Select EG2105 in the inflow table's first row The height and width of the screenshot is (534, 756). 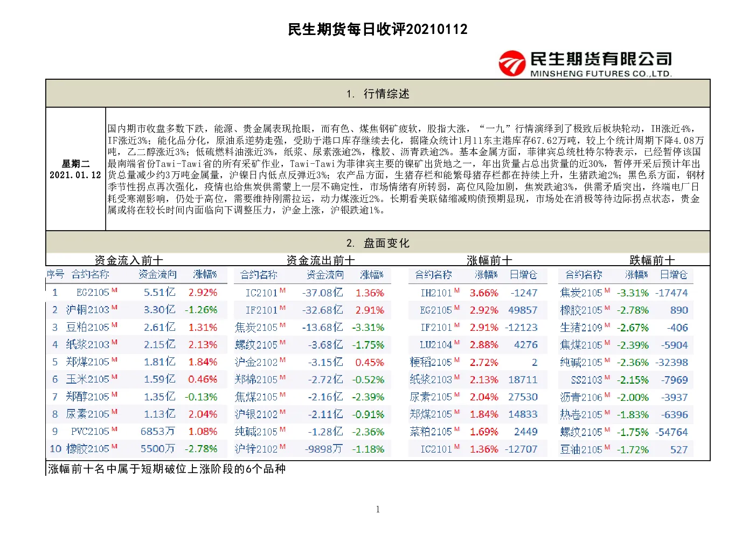(93, 293)
